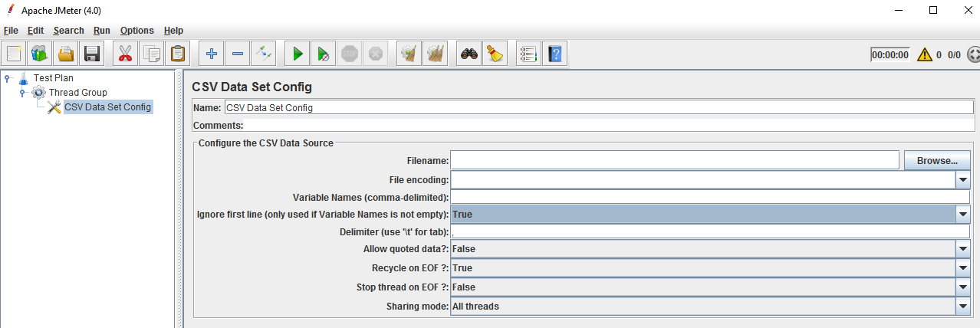Open the Ignore first line dropdown
Image resolution: width=980 pixels, height=328 pixels.
point(964,215)
